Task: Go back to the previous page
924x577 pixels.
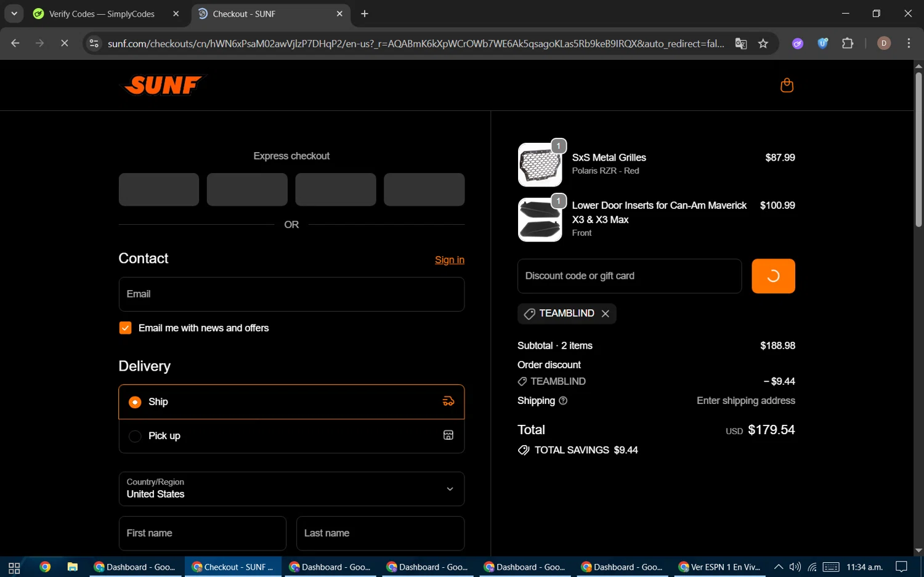Action: point(15,43)
